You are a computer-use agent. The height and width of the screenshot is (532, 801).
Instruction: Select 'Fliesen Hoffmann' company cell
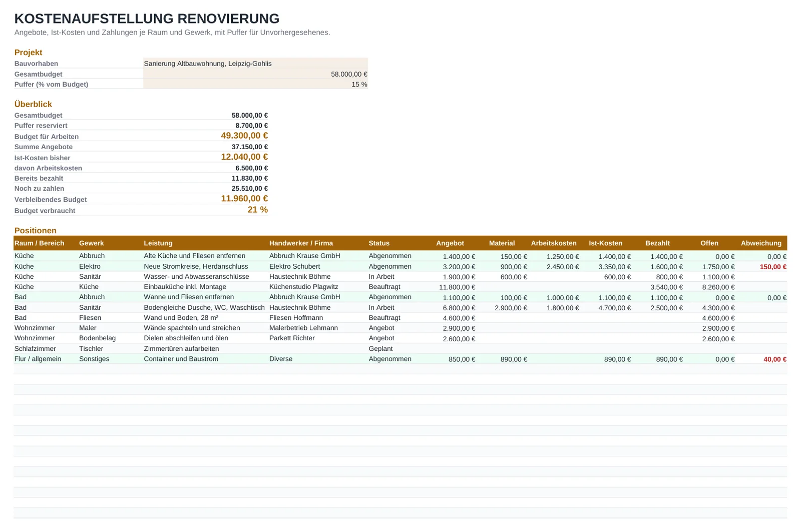[x=296, y=318]
